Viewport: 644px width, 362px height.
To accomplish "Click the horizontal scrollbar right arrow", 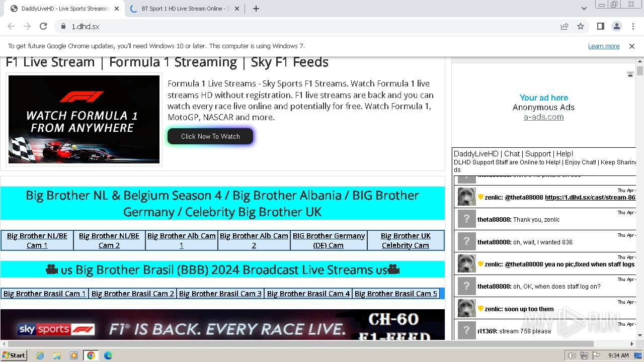I will click(632, 344).
